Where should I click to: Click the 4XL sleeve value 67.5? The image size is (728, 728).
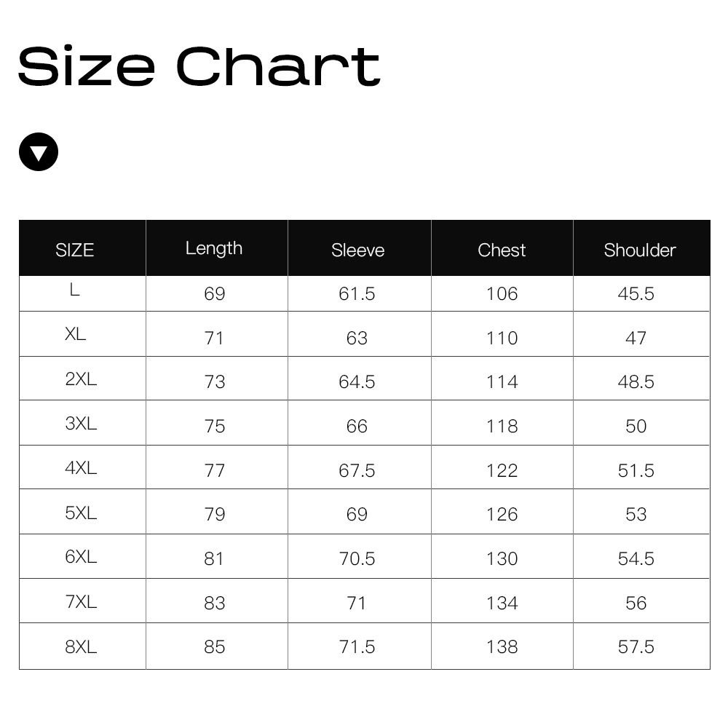coord(357,471)
